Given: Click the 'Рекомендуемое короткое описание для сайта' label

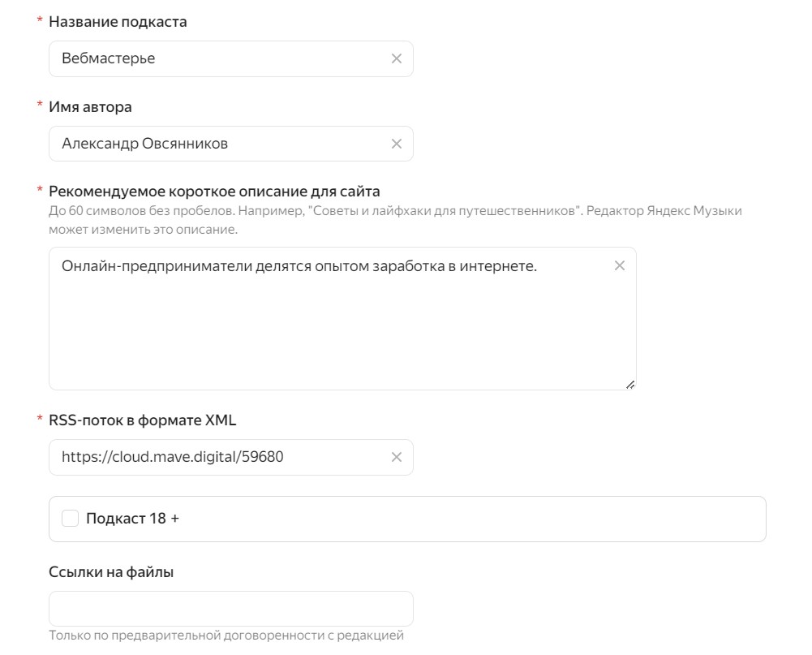Looking at the screenshot, I should pyautogui.click(x=214, y=192).
